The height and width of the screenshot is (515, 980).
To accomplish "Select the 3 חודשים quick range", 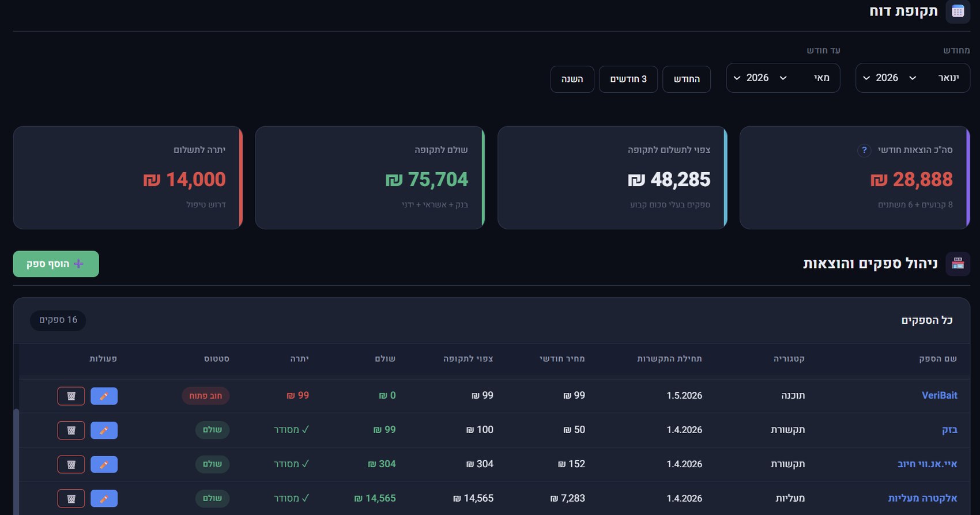I will point(628,79).
